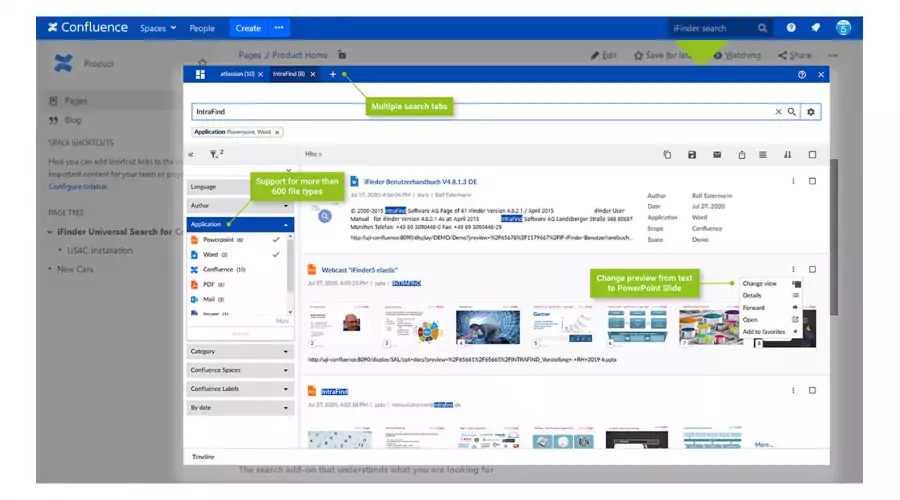Clear the IntraFind search query with X icon
The height and width of the screenshot is (500, 900).
[x=778, y=112]
